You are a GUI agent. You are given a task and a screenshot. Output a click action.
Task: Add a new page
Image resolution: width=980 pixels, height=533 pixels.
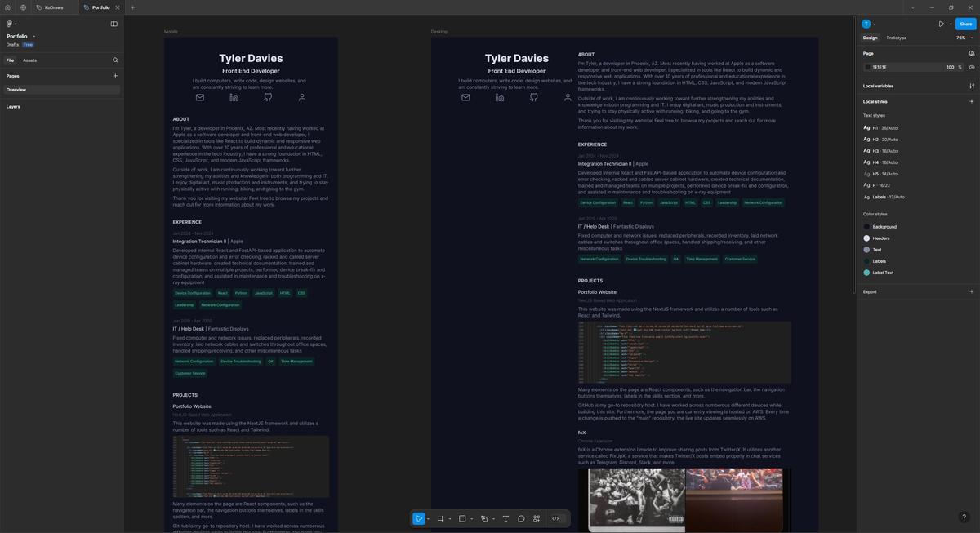tap(115, 76)
